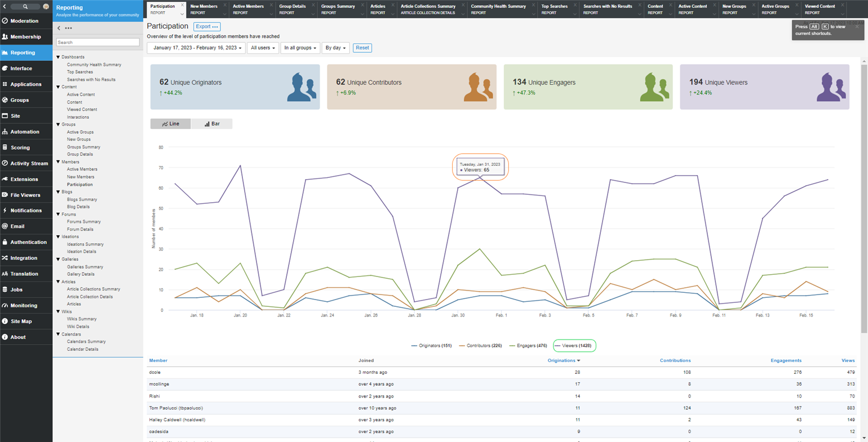Toggle Engagers series in legend
The height and width of the screenshot is (442, 868).
pos(528,346)
